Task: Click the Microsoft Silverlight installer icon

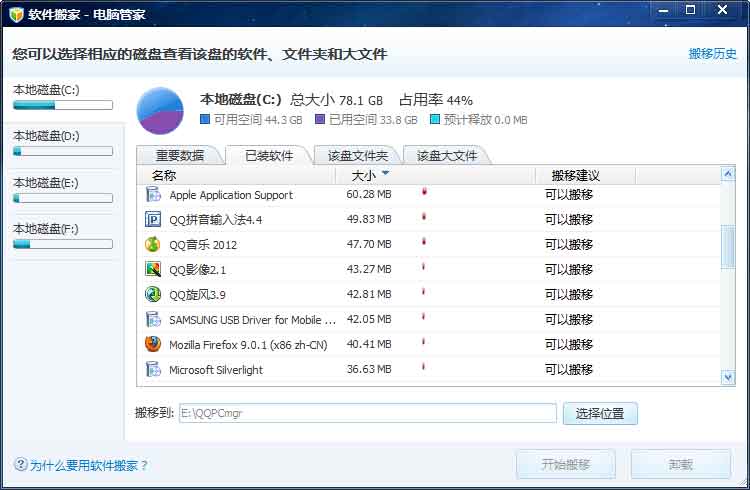Action: [153, 370]
